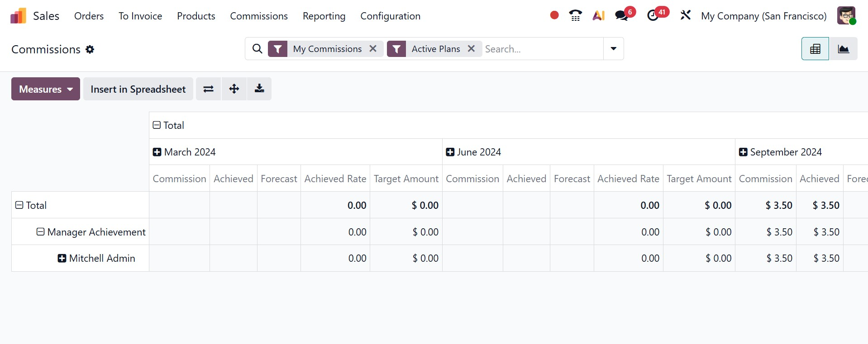Screen dimensions: 868x344
Task: Expand the Mitchell Admin row
Action: click(x=62, y=259)
